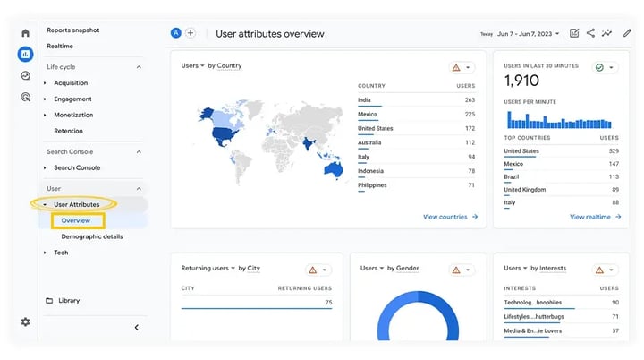
Task: Open the Retention report
Action: point(68,131)
